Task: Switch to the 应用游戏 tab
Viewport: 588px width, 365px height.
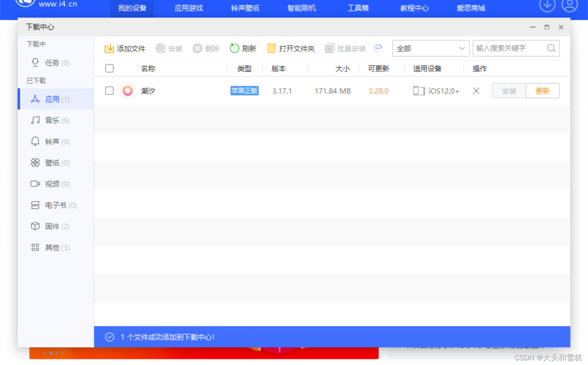Action: (x=189, y=8)
